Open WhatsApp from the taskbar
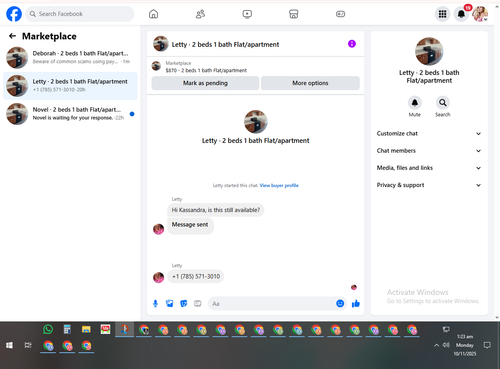The image size is (500, 369). point(48,329)
